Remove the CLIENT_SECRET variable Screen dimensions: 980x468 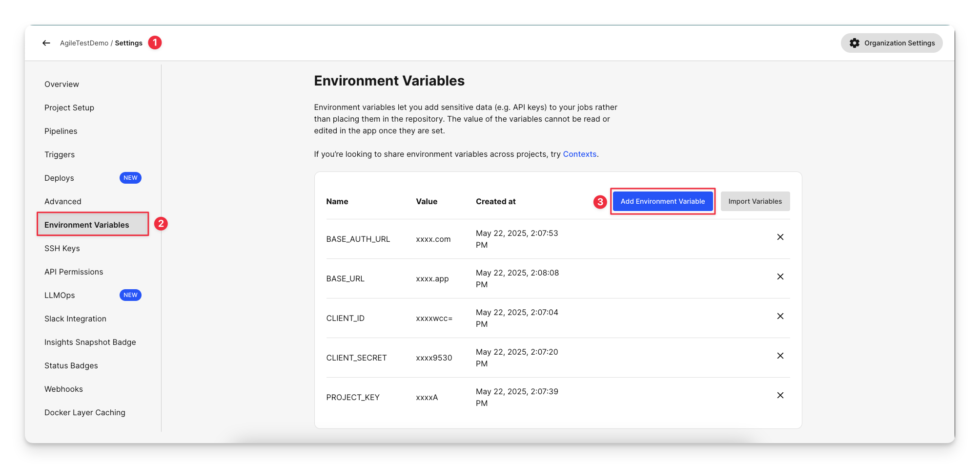(x=780, y=356)
